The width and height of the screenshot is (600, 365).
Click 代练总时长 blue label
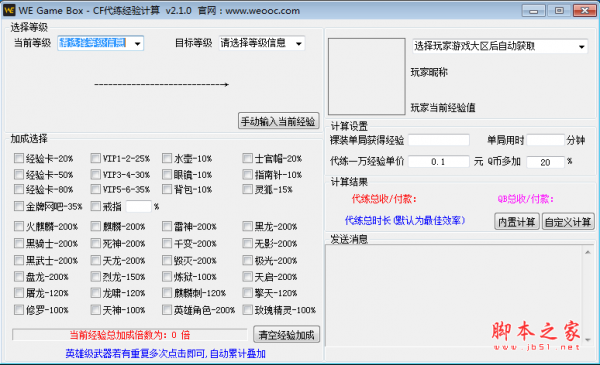405,220
